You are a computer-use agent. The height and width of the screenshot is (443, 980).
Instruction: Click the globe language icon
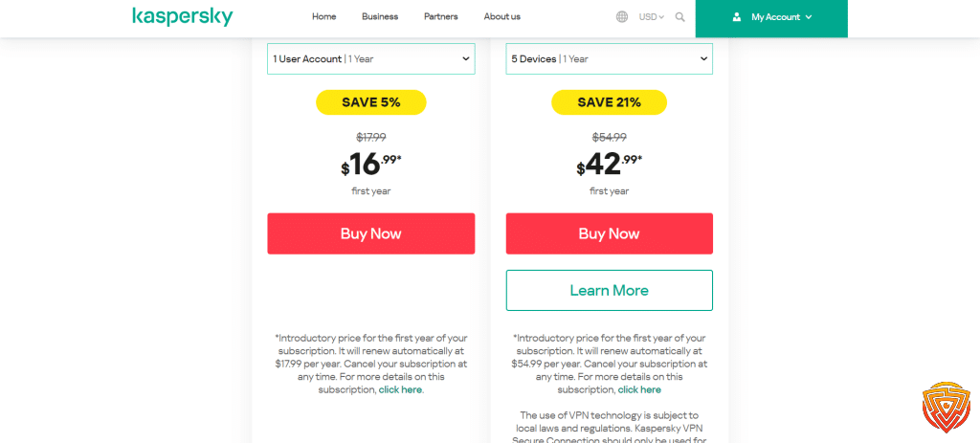pyautogui.click(x=622, y=17)
